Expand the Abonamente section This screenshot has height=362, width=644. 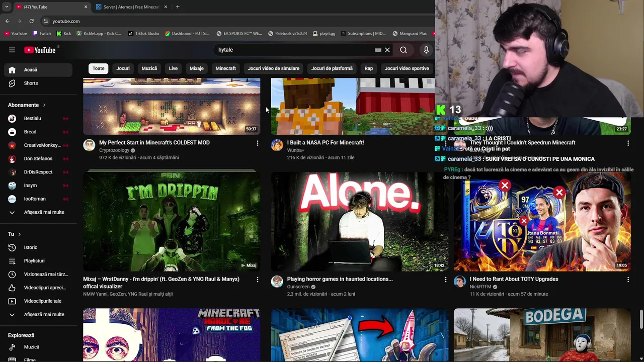[x=27, y=105]
